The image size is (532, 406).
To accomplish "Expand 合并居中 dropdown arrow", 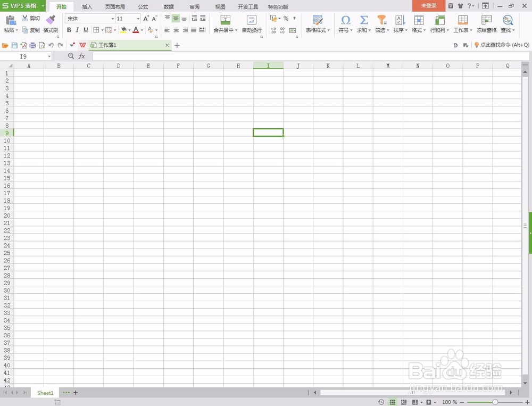I will tap(236, 30).
